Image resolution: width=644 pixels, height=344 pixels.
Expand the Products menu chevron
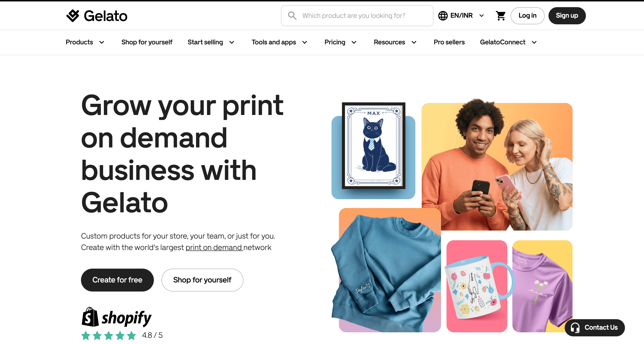pos(102,42)
